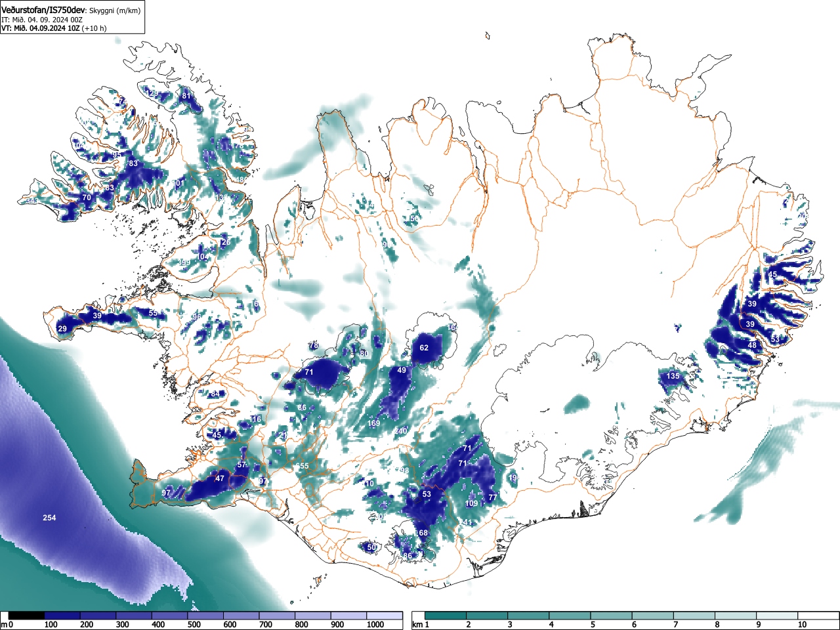The height and width of the screenshot is (630, 840).
Task: Click the 57 value on the map
Action: click(241, 465)
